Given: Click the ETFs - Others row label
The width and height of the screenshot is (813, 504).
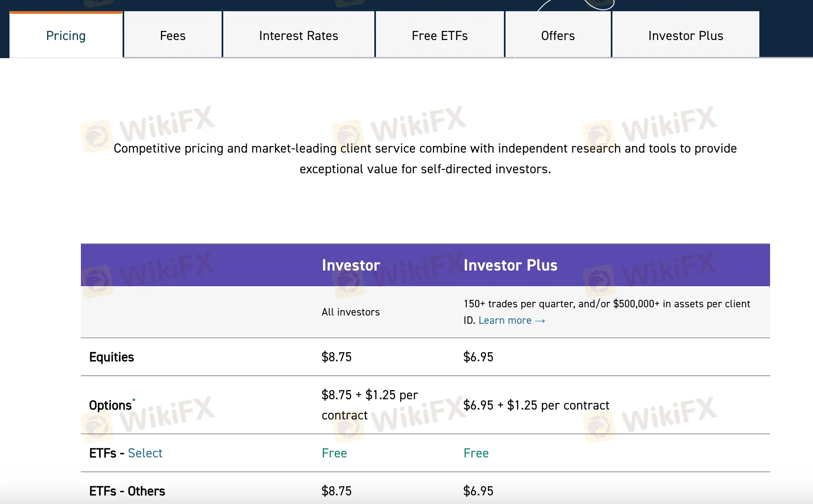Looking at the screenshot, I should pos(127,491).
